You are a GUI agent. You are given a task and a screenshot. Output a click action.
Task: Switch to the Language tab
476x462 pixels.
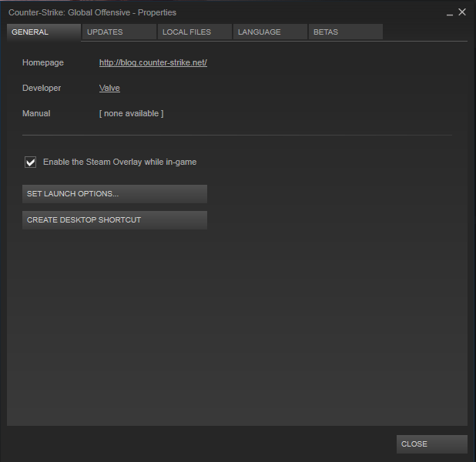(270, 32)
